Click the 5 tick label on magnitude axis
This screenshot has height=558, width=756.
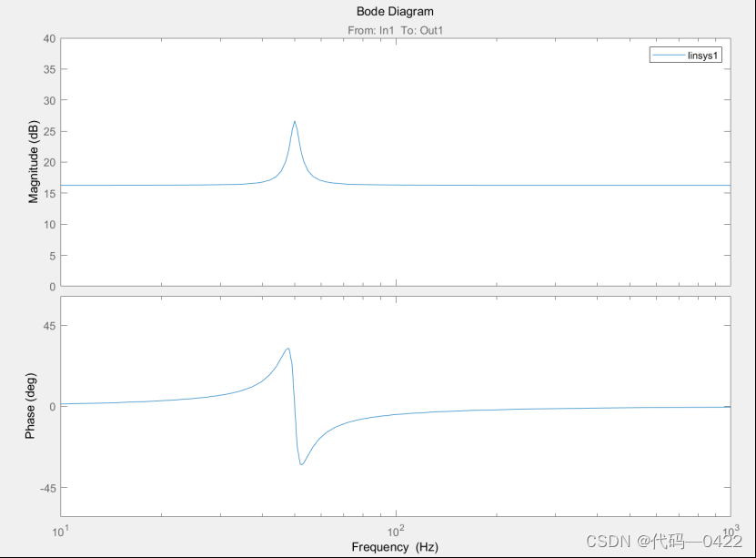pyautogui.click(x=52, y=256)
